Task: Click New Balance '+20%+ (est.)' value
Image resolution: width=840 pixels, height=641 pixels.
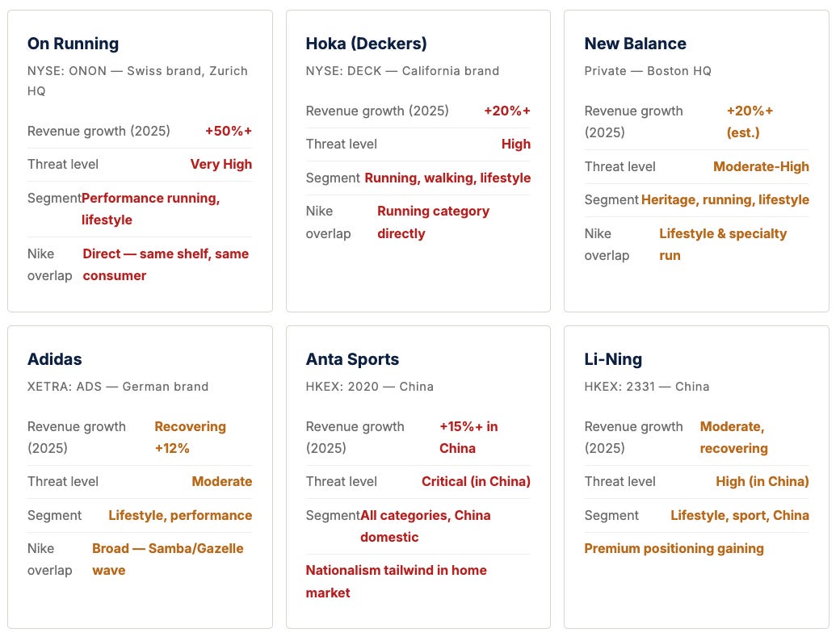Action: 750,122
